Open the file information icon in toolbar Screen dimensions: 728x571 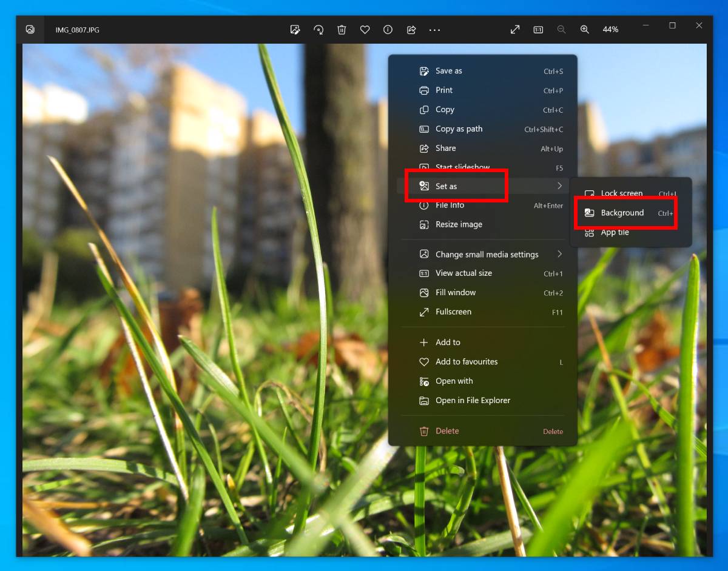[388, 29]
